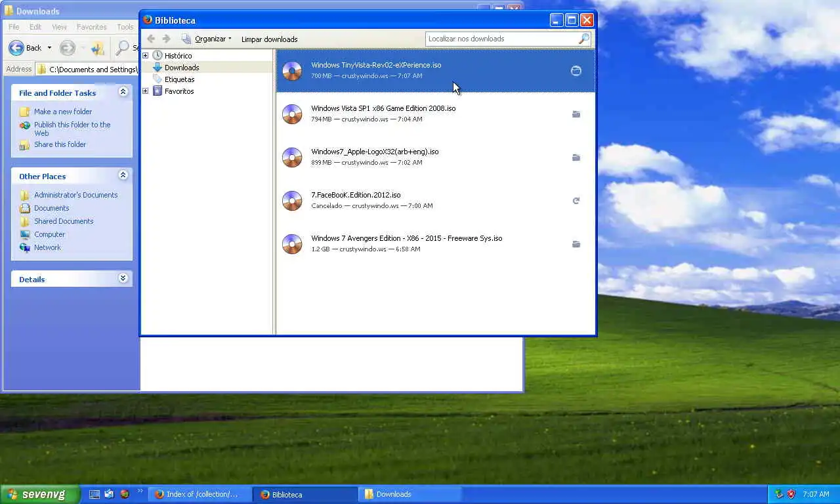The image size is (840, 504).
Task: Select Etiquetas in the Biblioteca sidebar
Action: pos(179,79)
